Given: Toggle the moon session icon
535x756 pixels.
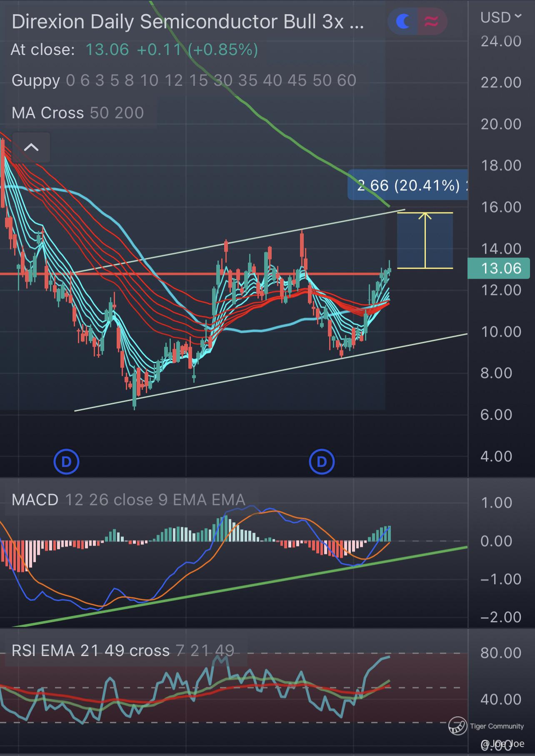Looking at the screenshot, I should (403, 21).
